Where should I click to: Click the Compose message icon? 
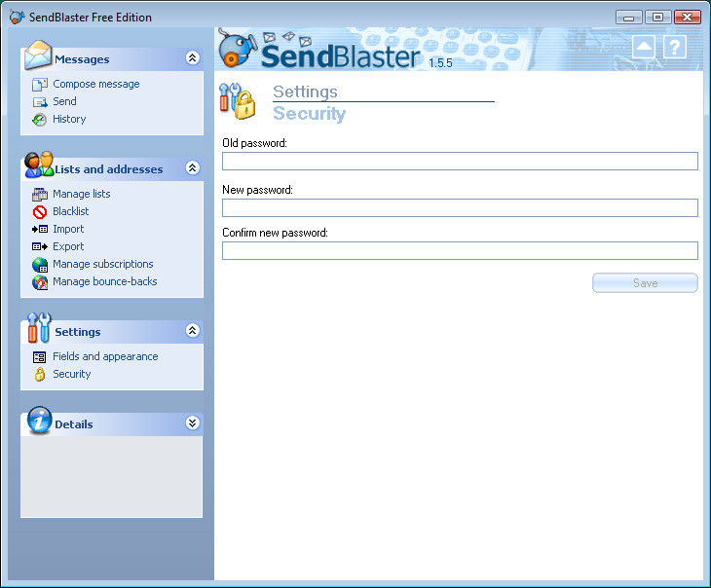click(x=40, y=85)
